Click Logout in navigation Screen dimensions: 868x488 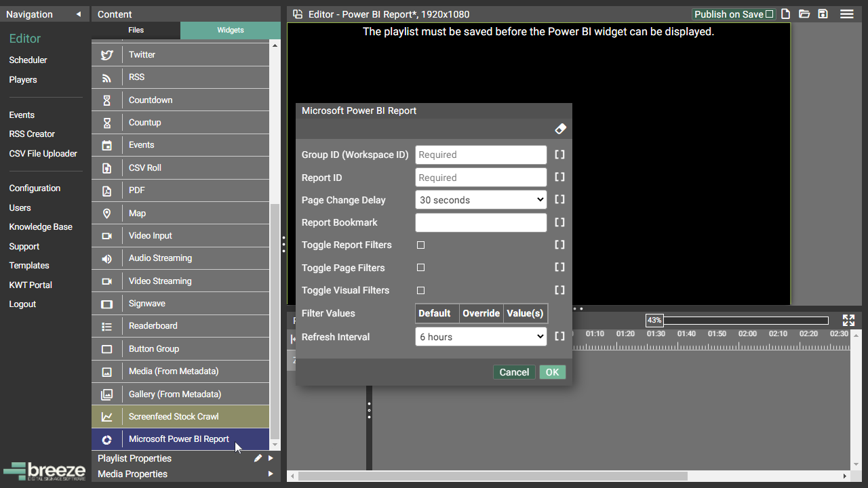point(22,304)
